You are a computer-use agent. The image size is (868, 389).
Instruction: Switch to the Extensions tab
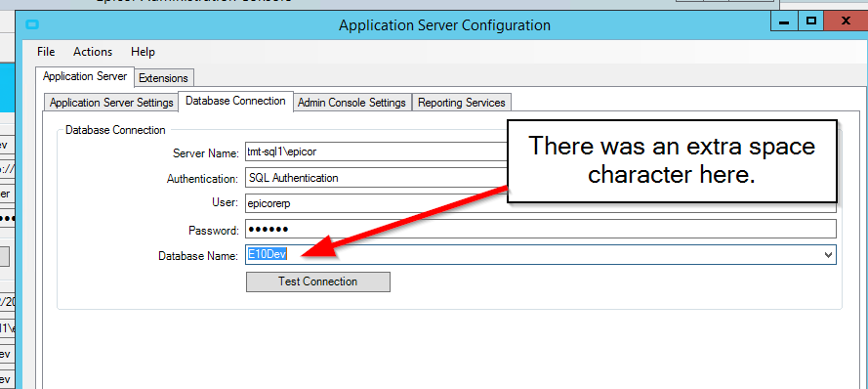point(163,78)
